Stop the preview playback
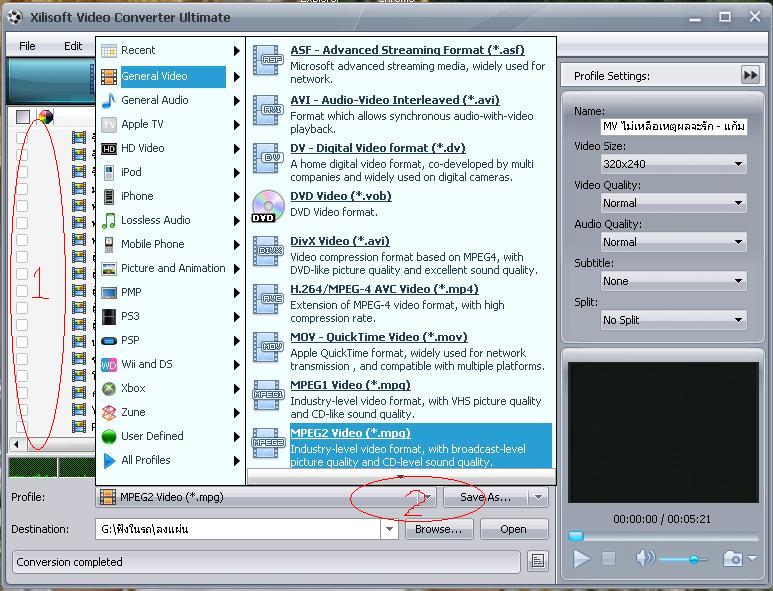773x591 pixels. pyautogui.click(x=608, y=558)
